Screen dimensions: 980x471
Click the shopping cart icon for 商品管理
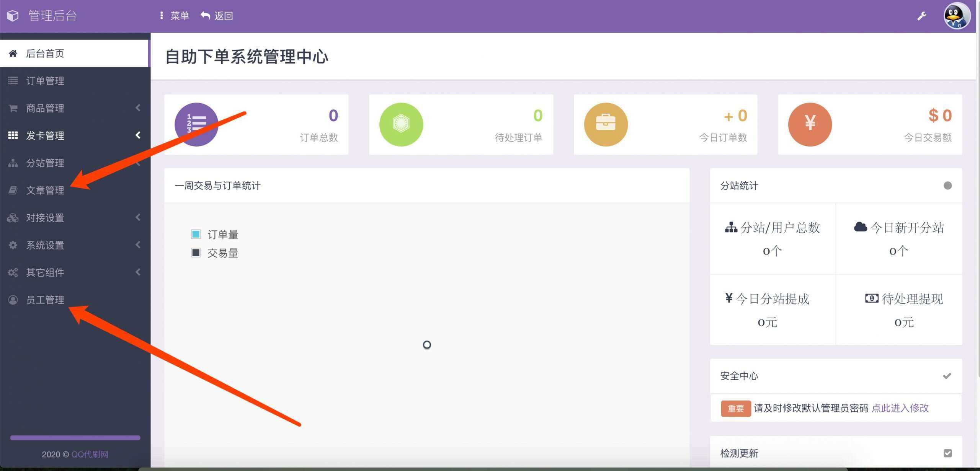tap(13, 108)
